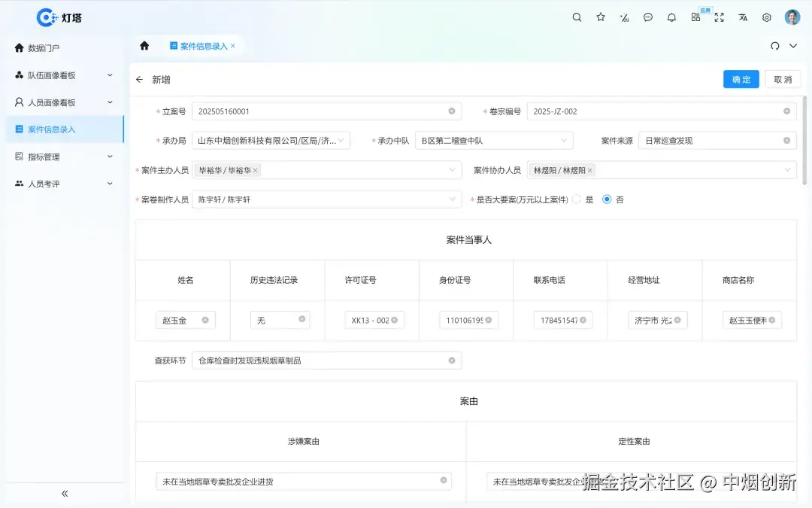This screenshot has height=508, width=812.
Task: Remove the 毕裕华 tag from 案件主办人员
Action: click(x=256, y=170)
